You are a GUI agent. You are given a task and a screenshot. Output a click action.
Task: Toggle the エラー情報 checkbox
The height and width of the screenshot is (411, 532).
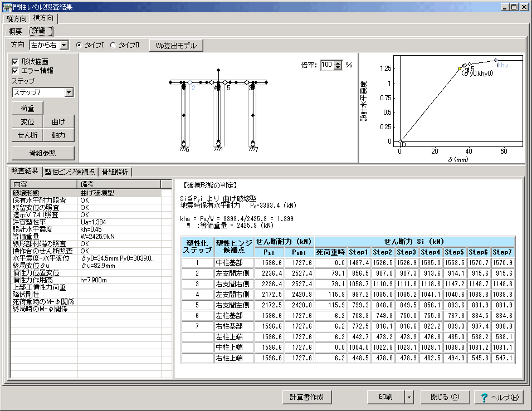15,71
